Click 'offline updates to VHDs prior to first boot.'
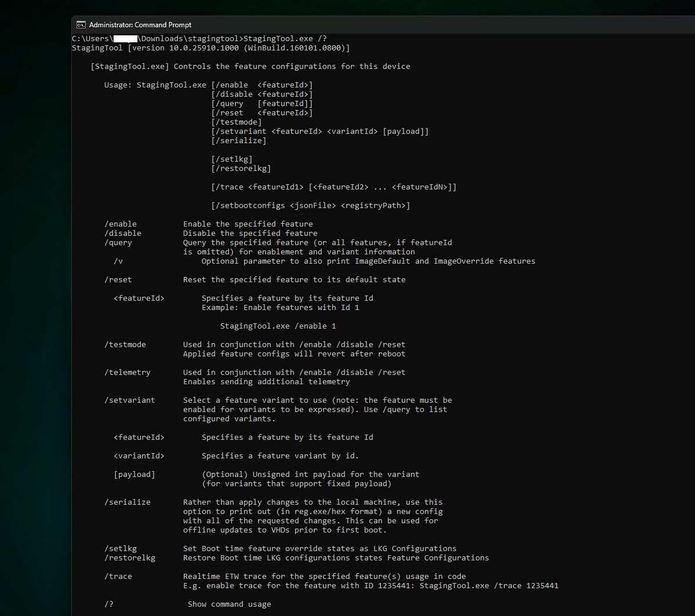The width and height of the screenshot is (695, 616). 285,530
